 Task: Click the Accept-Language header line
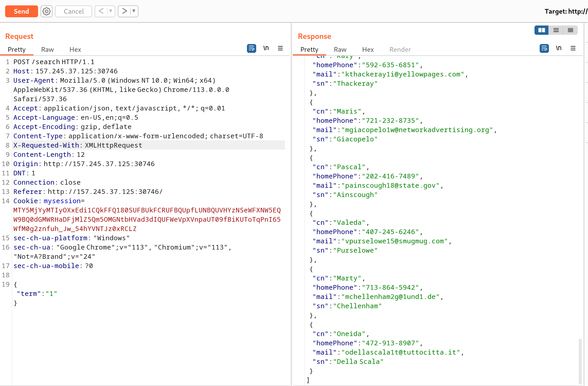click(76, 117)
